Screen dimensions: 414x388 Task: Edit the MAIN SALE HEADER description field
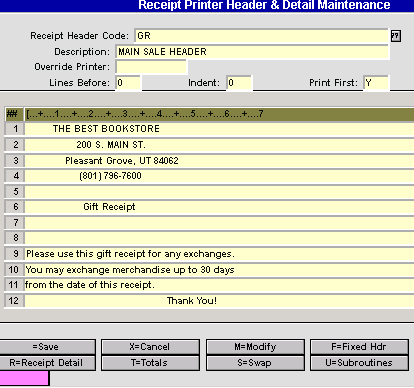tap(252, 52)
